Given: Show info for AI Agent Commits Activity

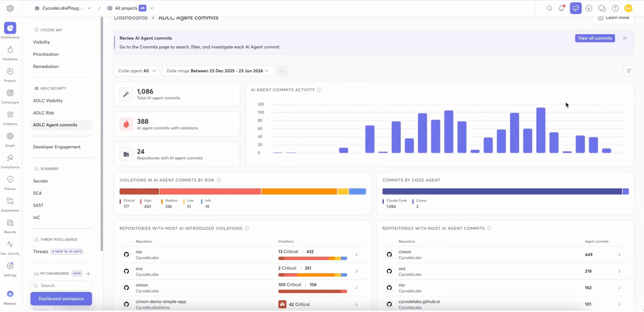Looking at the screenshot, I should [319, 90].
